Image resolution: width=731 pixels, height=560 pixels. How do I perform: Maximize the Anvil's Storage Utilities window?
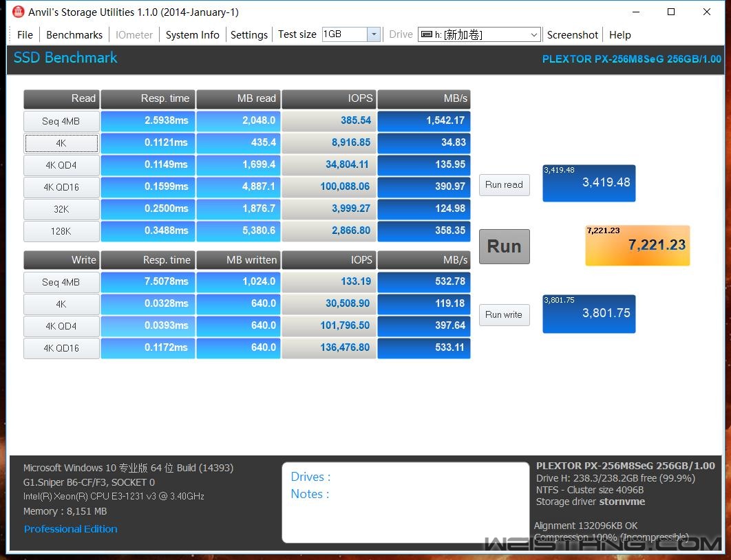671,12
